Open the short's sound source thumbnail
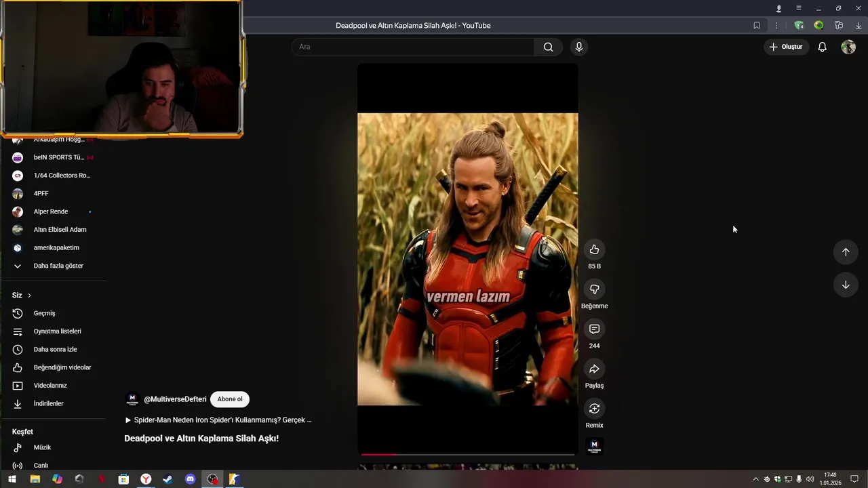 (x=594, y=446)
